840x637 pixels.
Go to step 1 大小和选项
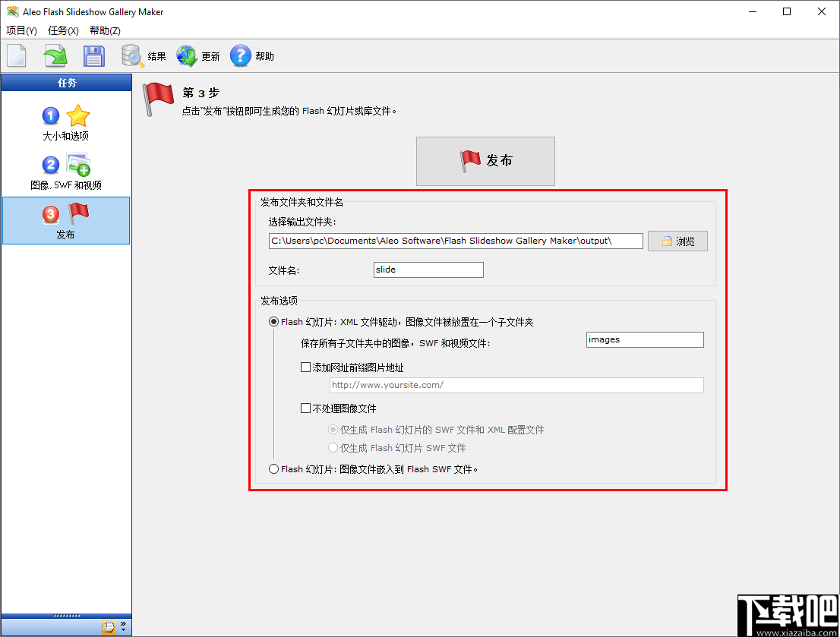(66, 123)
